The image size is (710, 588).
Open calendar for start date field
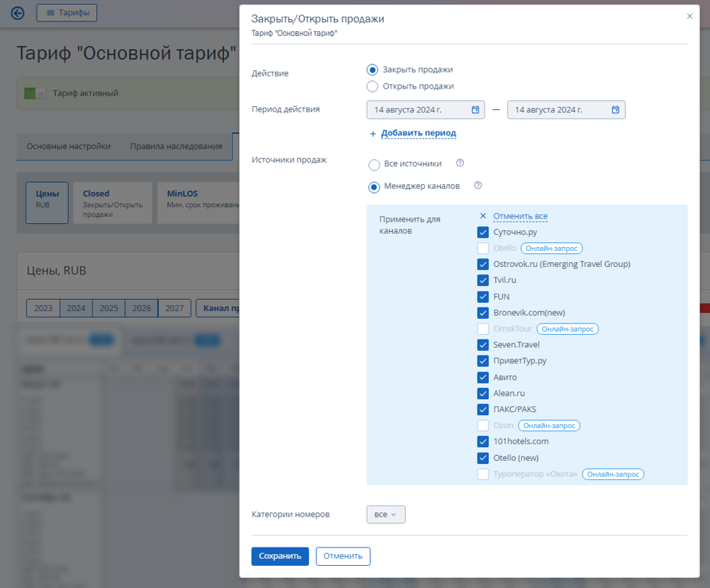[x=475, y=109]
